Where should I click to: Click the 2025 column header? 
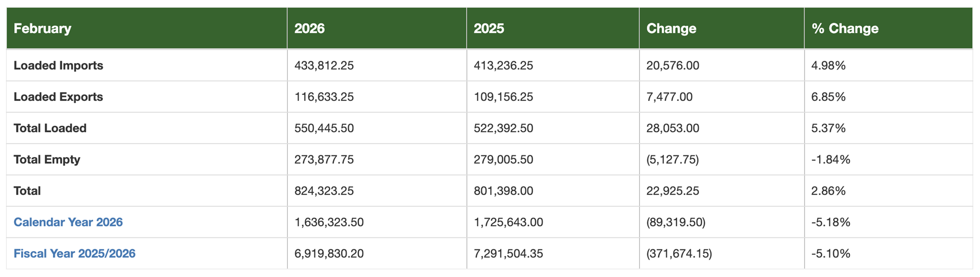tap(489, 28)
